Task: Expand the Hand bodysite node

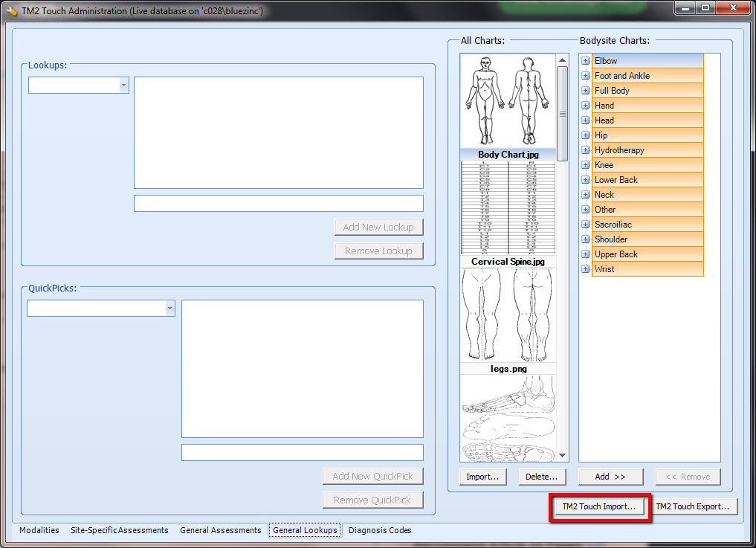Action: (x=585, y=106)
